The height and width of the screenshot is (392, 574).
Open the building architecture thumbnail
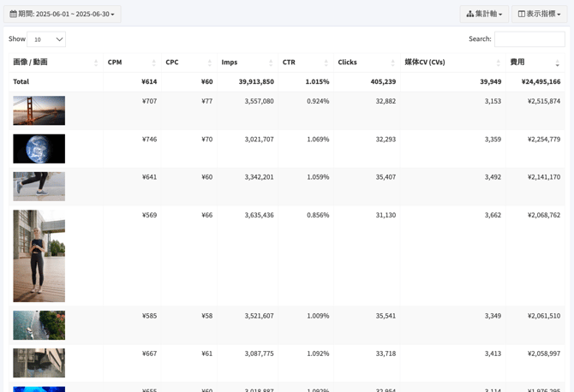(39, 363)
